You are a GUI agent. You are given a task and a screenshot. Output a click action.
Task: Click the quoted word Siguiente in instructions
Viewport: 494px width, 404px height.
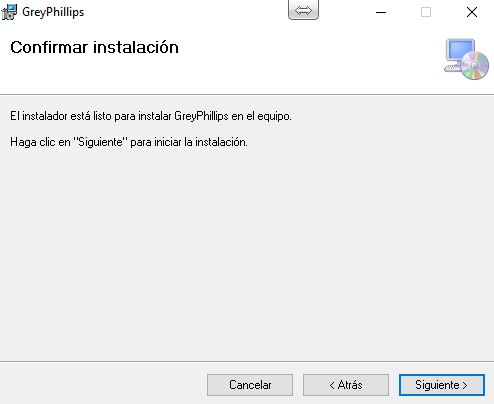(x=100, y=142)
